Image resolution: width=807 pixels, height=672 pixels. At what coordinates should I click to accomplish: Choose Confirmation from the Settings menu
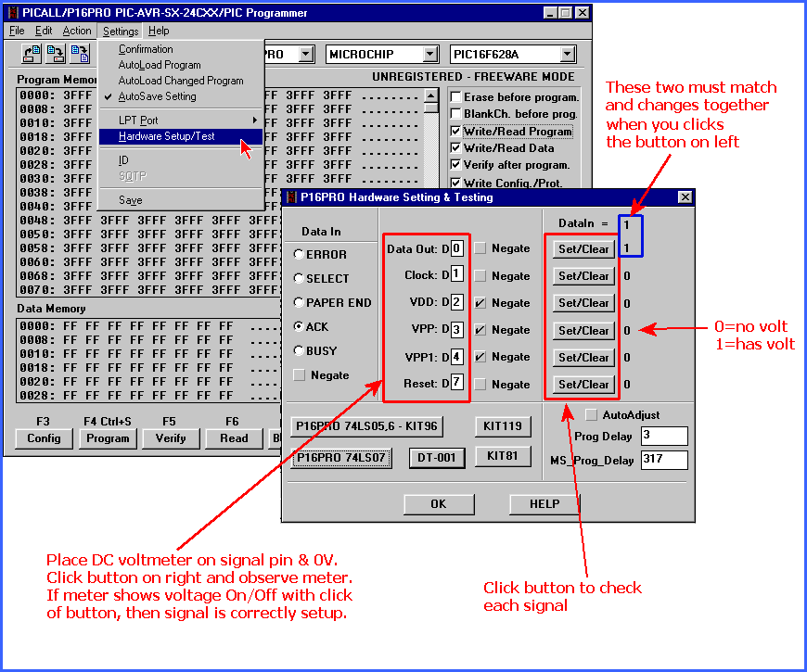[180, 49]
